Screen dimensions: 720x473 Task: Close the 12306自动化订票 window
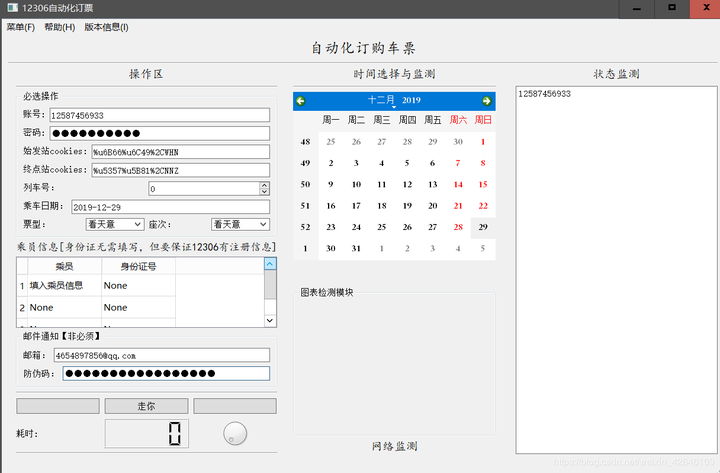pyautogui.click(x=706, y=8)
